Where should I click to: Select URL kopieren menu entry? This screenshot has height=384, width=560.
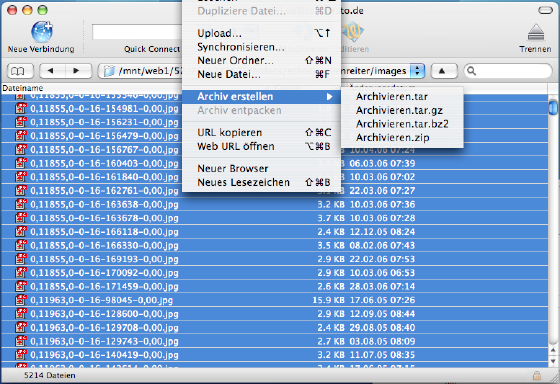click(261, 133)
